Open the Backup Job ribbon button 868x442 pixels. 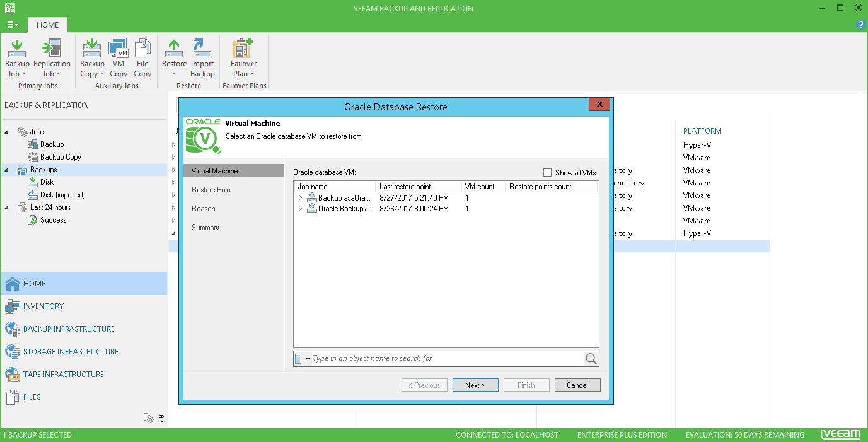(17, 57)
